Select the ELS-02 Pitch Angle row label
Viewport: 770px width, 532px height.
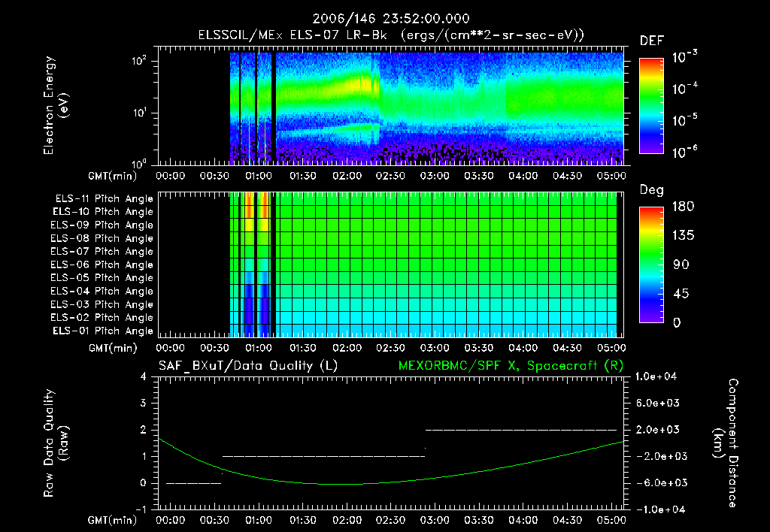[x=102, y=318]
